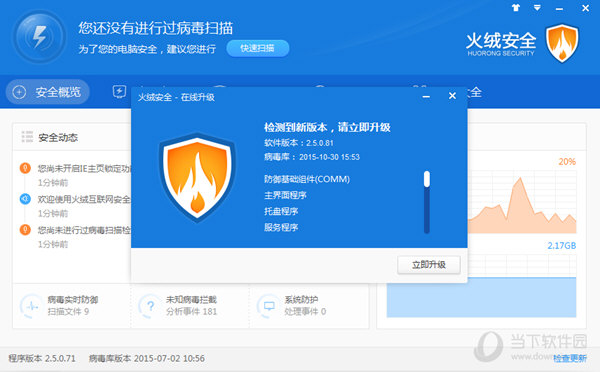Click the 20% CPU usage value
Image resolution: width=600 pixels, height=372 pixels.
click(x=567, y=162)
